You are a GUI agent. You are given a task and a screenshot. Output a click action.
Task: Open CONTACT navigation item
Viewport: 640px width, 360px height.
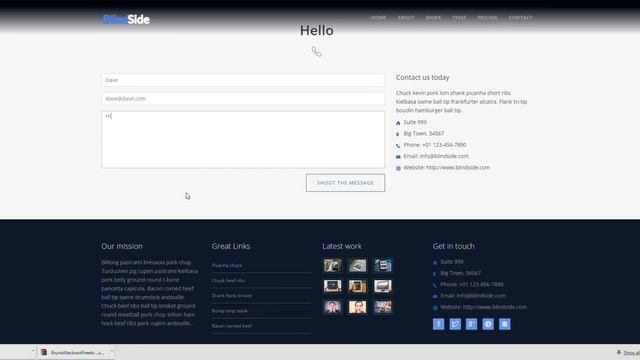520,18
